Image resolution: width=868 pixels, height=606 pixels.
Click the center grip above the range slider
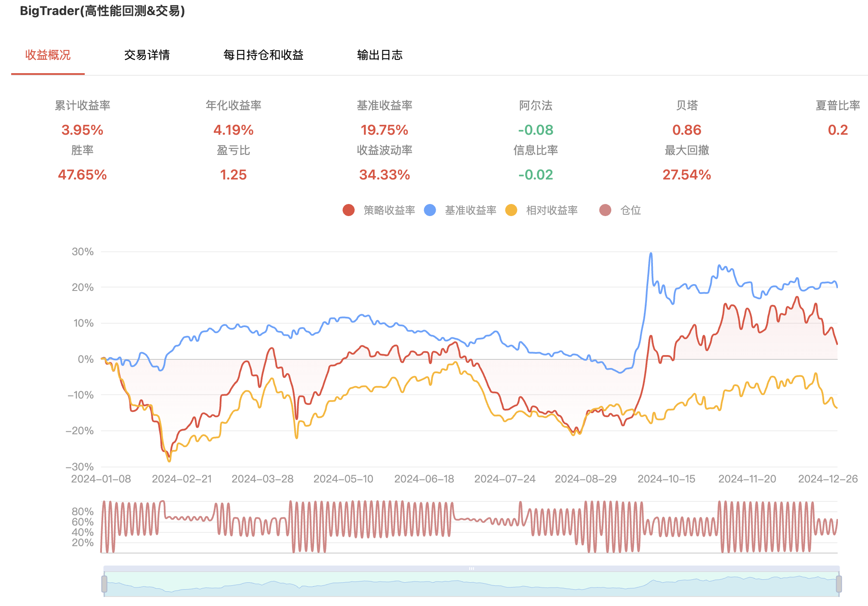click(471, 569)
